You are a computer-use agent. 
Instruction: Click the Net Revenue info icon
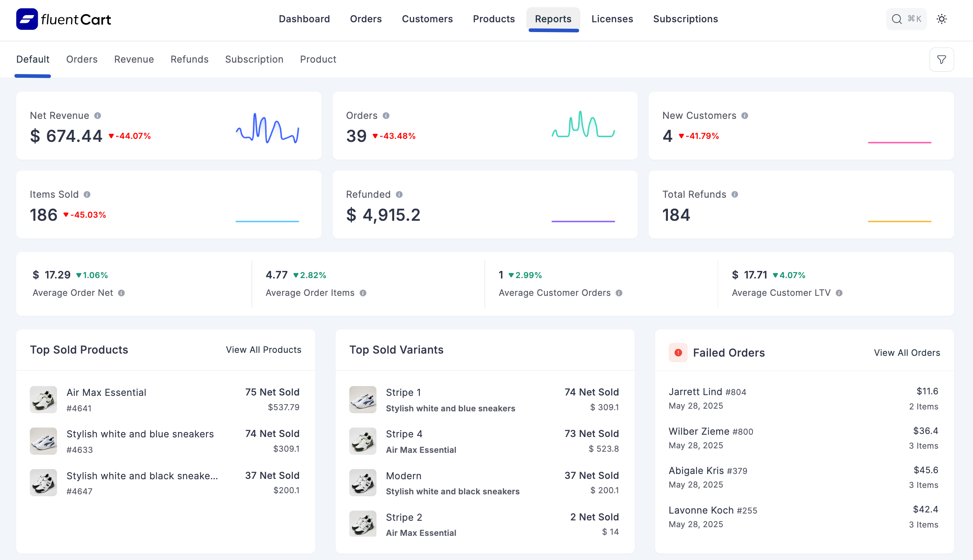[x=98, y=115]
